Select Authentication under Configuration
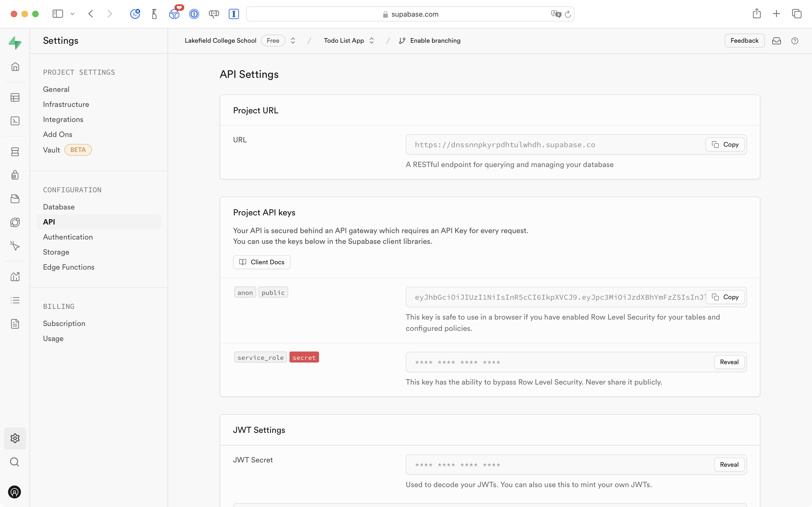Viewport: 812px width, 507px height. click(68, 237)
